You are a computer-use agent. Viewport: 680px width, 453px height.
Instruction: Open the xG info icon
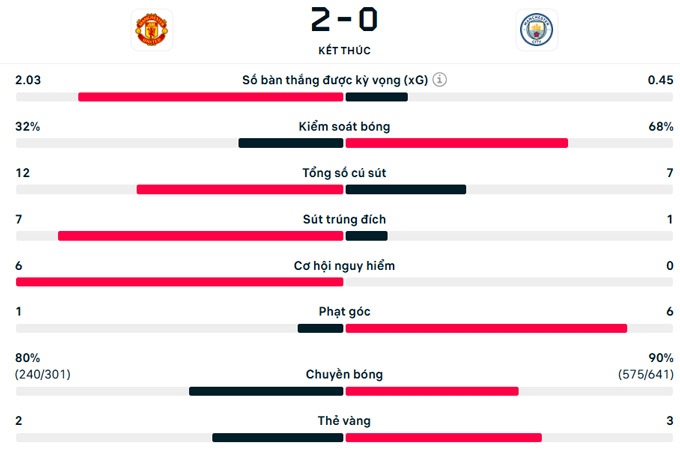point(440,80)
